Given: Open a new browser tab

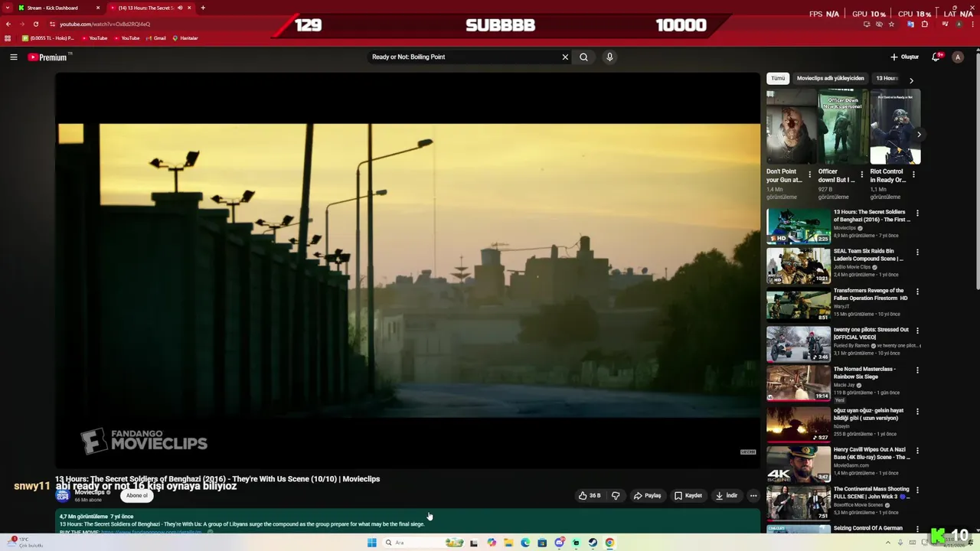Looking at the screenshot, I should [203, 8].
